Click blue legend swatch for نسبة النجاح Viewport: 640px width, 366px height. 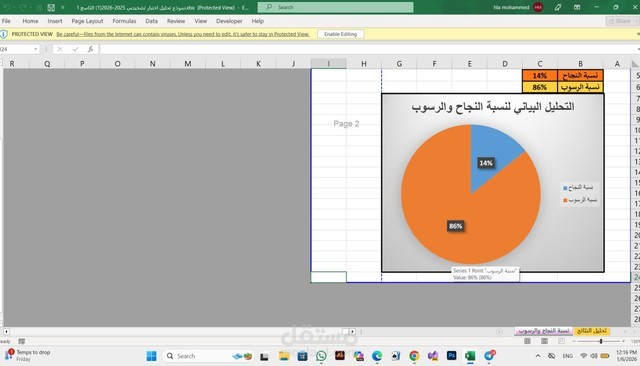pos(565,188)
